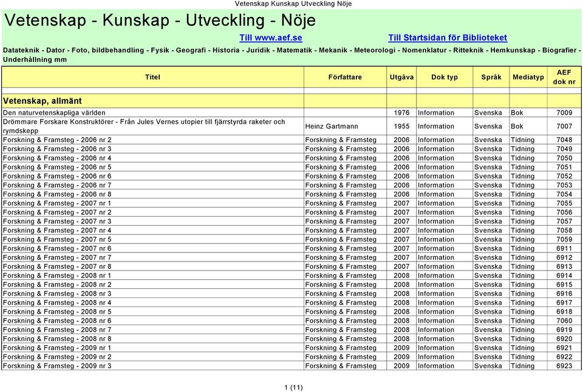Screen dimensions: 583x392
Task: Select 'Forskning & Framsteg - 2007 nr 7' title
Action: point(57,257)
